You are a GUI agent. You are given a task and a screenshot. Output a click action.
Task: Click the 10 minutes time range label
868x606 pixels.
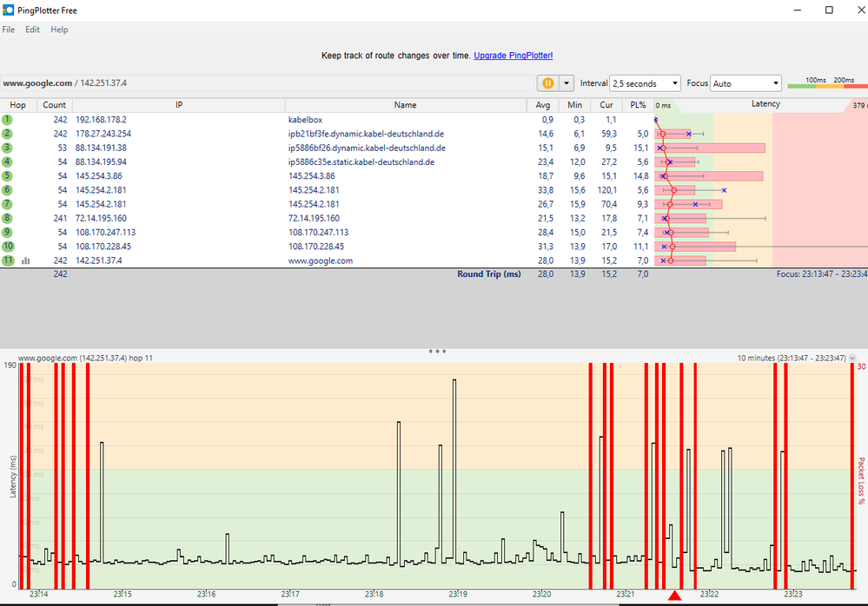(x=791, y=359)
